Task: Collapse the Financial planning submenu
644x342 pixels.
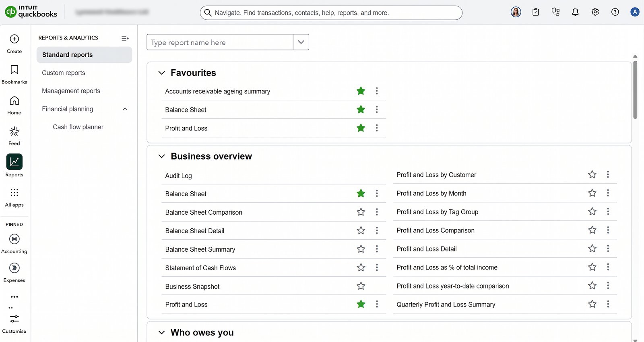Action: tap(125, 109)
